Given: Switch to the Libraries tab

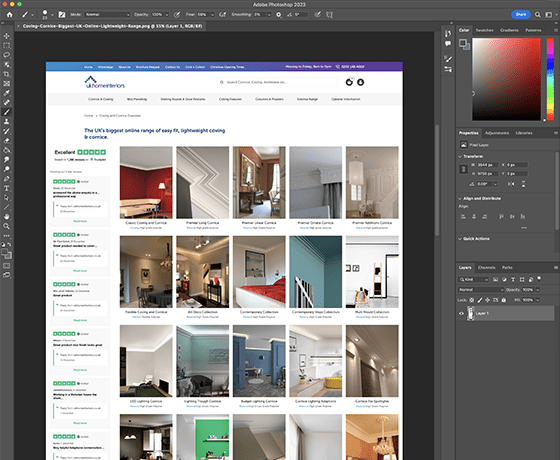Looking at the screenshot, I should tap(524, 133).
